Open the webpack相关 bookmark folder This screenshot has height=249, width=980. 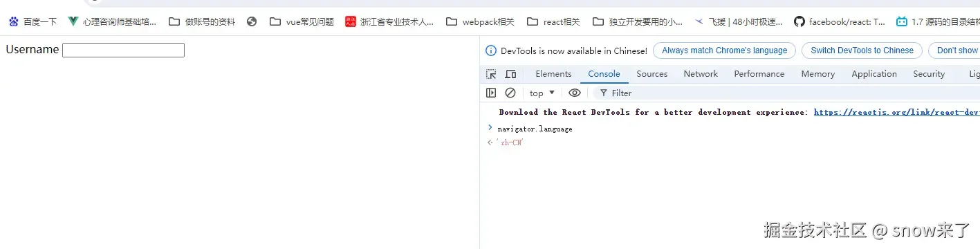480,21
